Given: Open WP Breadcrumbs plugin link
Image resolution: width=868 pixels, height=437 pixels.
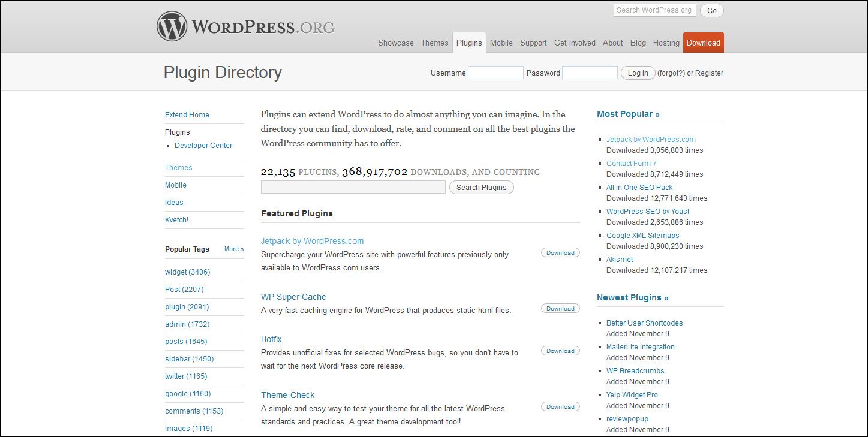Looking at the screenshot, I should pos(635,371).
